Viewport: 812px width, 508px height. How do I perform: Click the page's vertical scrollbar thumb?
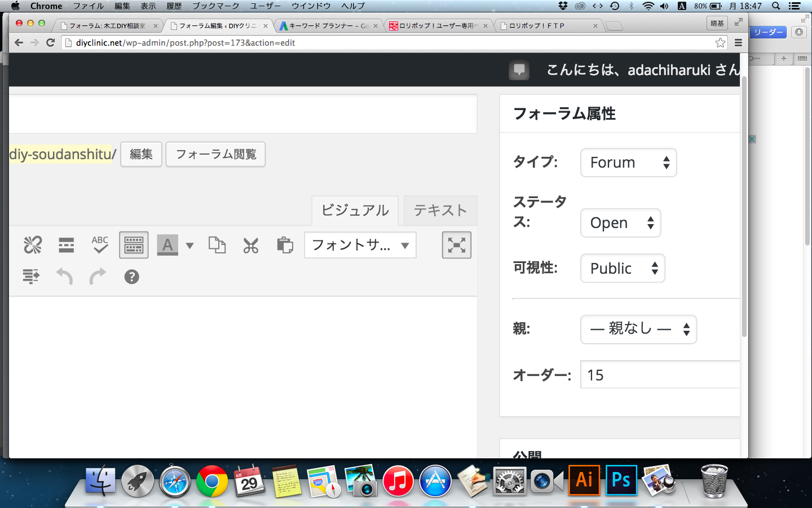pos(744,206)
